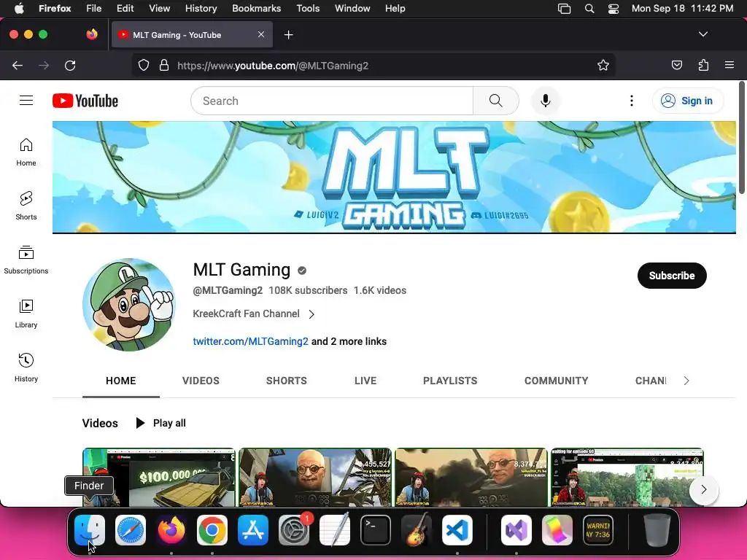Open GarageBand from the Dock
This screenshot has height=560, width=747.
tap(417, 530)
